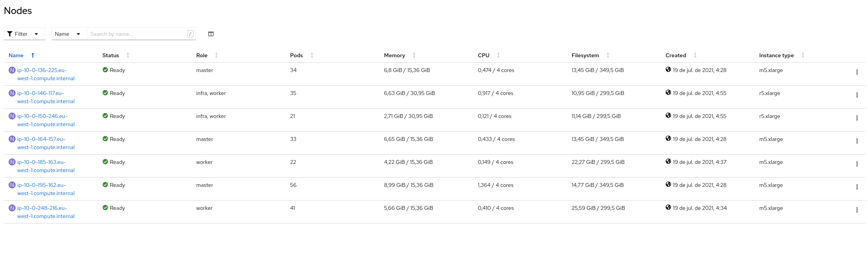The image size is (868, 271).
Task: Open the manage columns icon
Action: [211, 34]
